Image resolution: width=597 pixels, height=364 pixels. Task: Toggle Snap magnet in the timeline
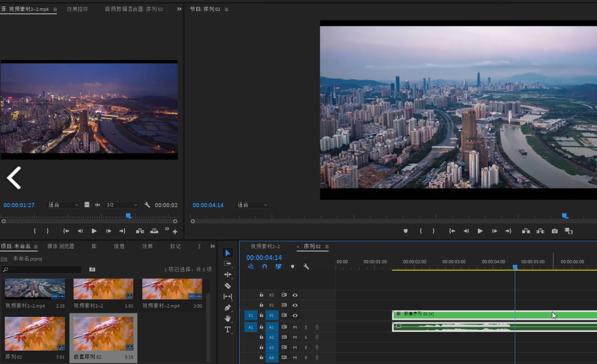[265, 266]
